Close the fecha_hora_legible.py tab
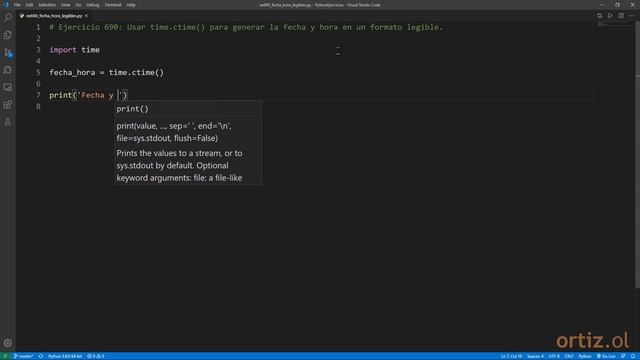The image size is (640, 360). point(86,16)
